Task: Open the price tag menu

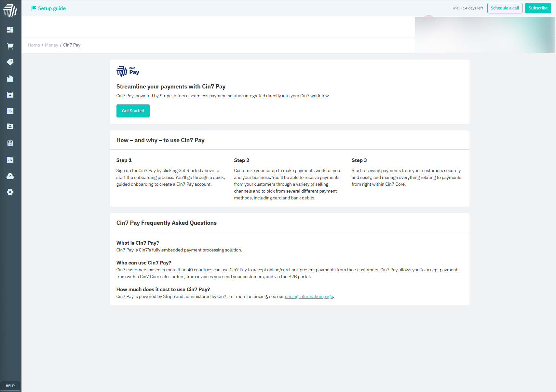Action: (10, 62)
